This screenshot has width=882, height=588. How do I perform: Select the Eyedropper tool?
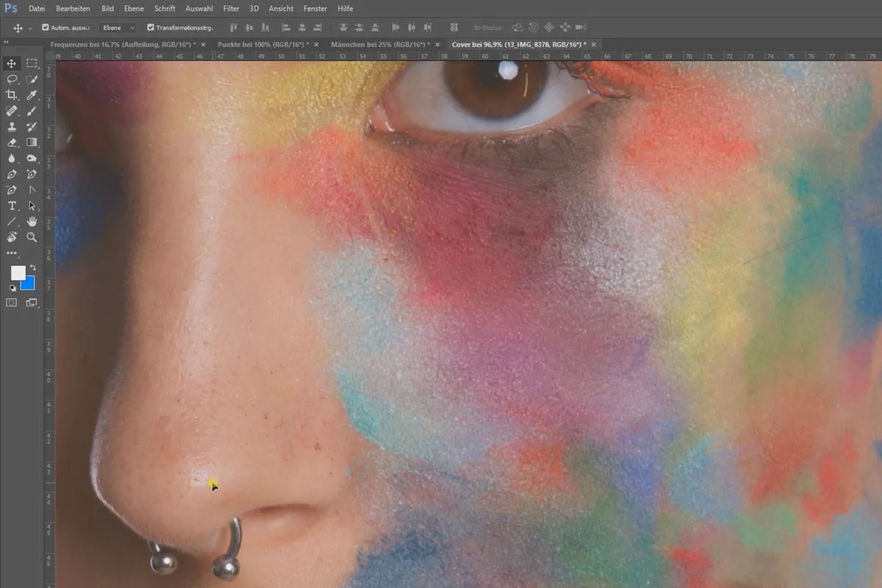[32, 96]
